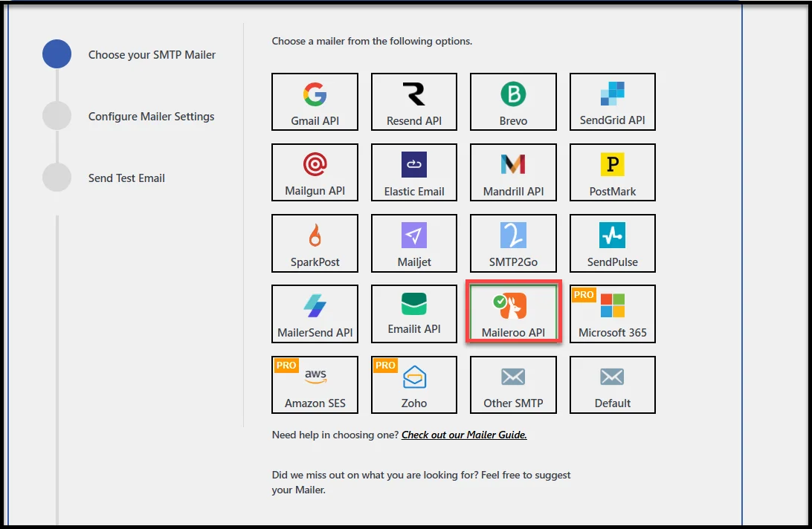Choose the Mailgun API mailer

coord(315,172)
